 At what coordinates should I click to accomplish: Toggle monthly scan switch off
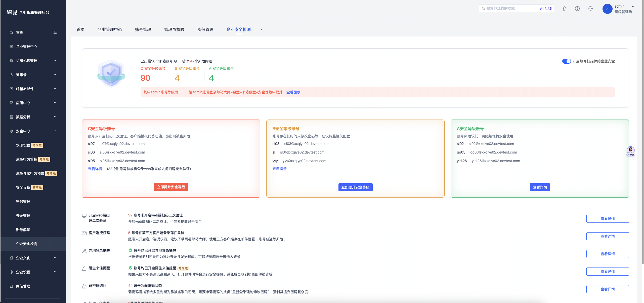[x=566, y=61]
